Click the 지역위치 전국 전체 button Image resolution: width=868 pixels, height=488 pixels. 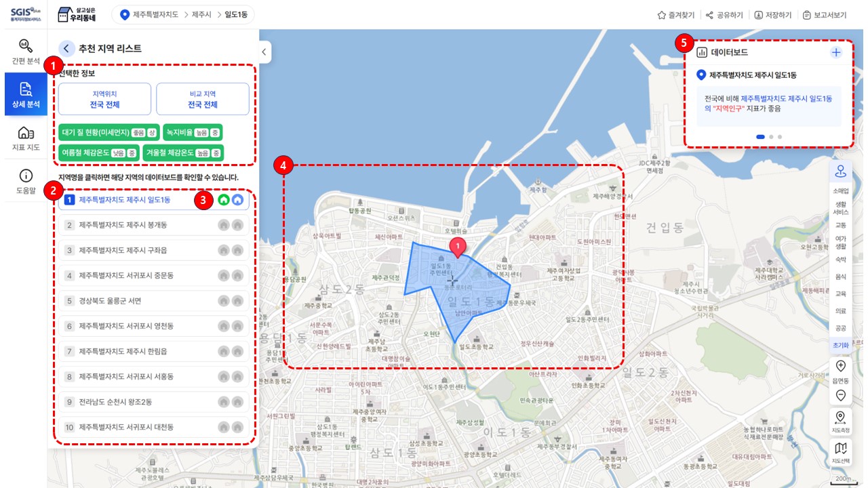click(x=105, y=100)
